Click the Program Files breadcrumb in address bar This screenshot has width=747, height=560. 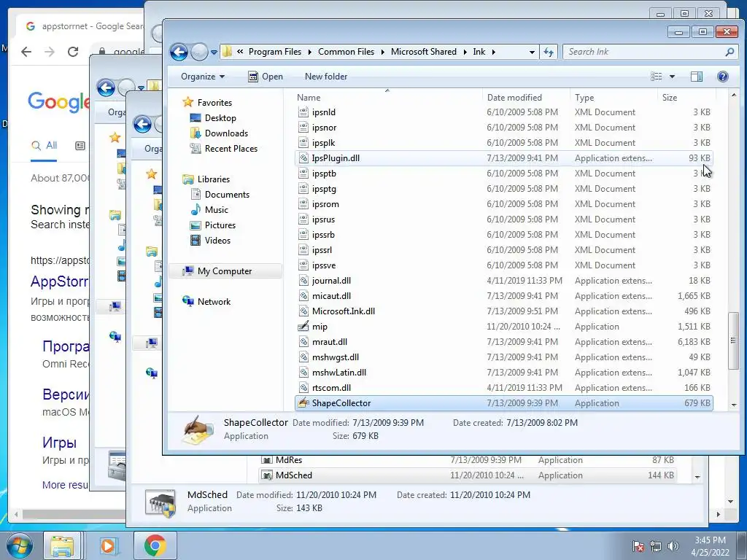click(x=275, y=52)
